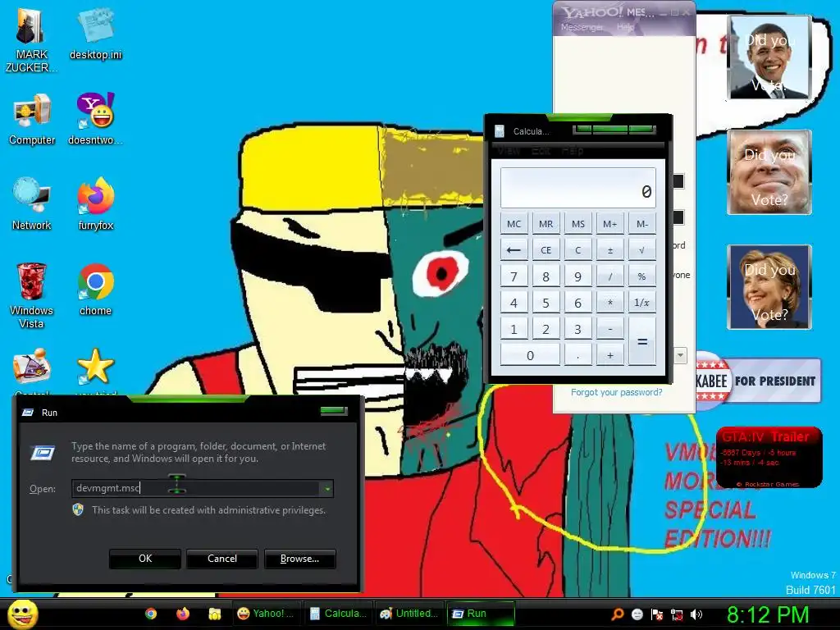840x630 pixels.
Task: Click the volume speaker tray icon
Action: [x=696, y=614]
